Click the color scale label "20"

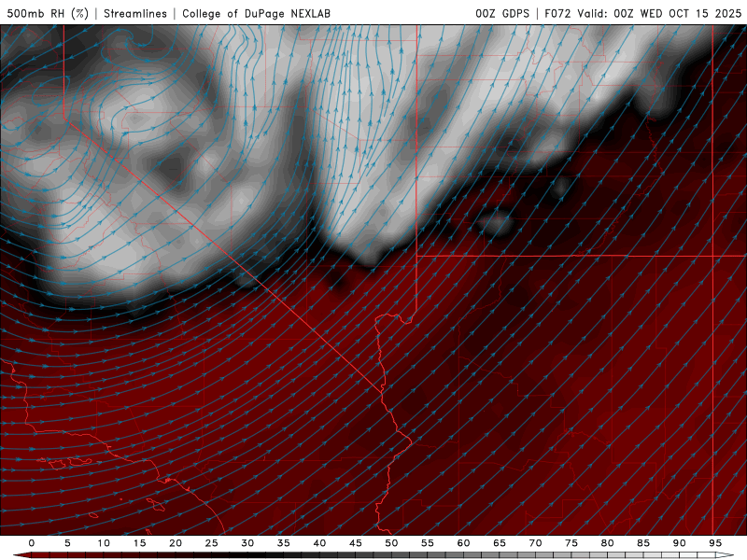176,543
